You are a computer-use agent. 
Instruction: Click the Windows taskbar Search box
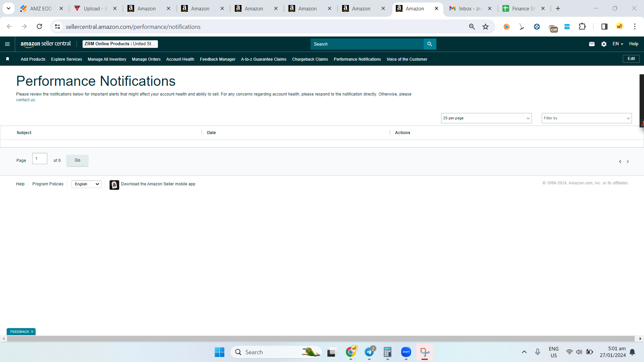[x=276, y=352]
